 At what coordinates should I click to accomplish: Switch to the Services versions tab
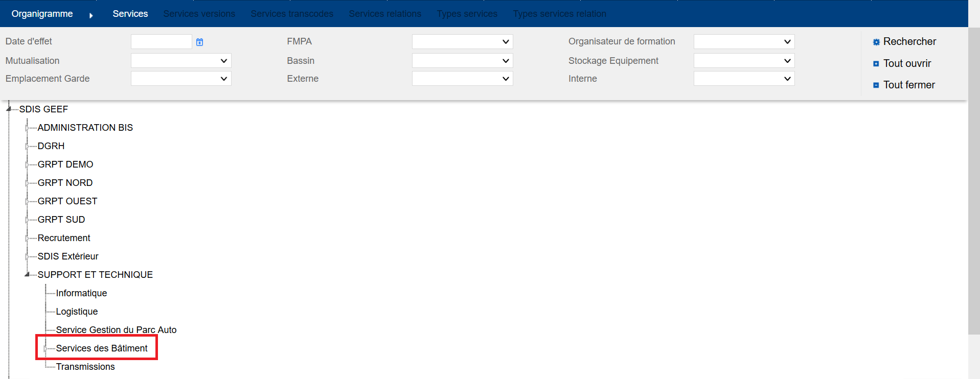pyautogui.click(x=199, y=14)
